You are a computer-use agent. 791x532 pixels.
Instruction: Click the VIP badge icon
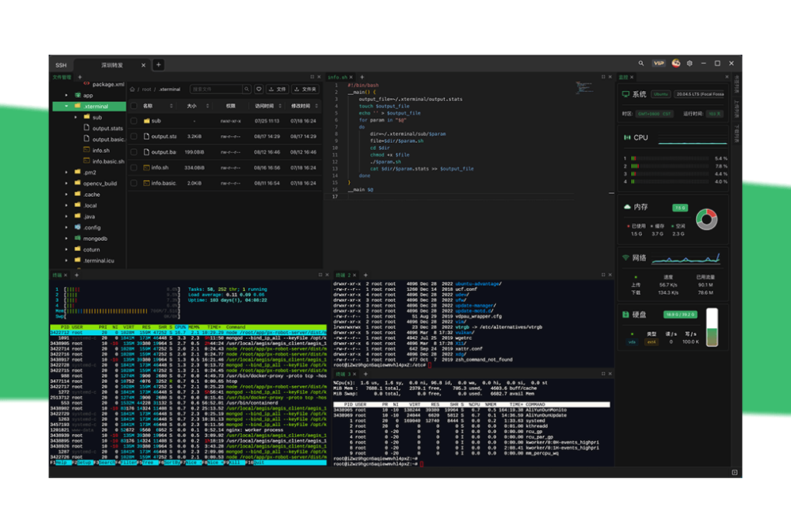pos(658,63)
